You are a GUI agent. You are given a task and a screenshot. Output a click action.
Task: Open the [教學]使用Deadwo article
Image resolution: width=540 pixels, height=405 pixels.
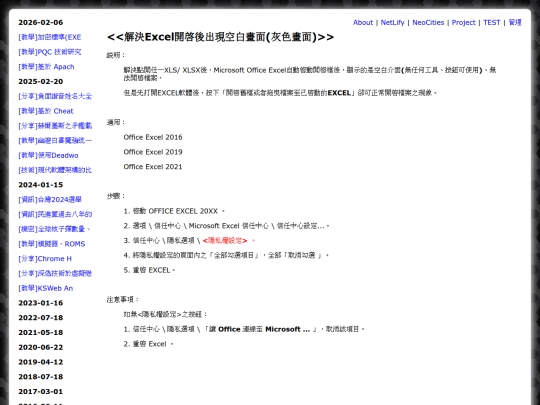pos(48,155)
